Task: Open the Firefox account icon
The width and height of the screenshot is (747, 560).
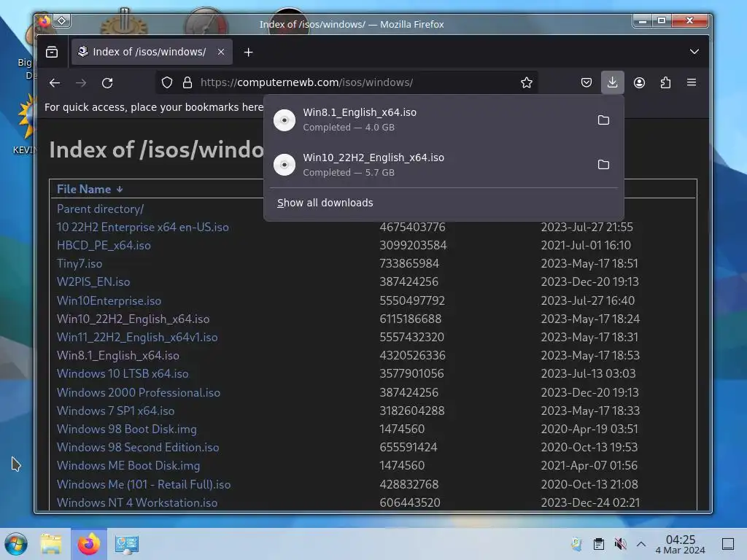Action: pos(639,82)
